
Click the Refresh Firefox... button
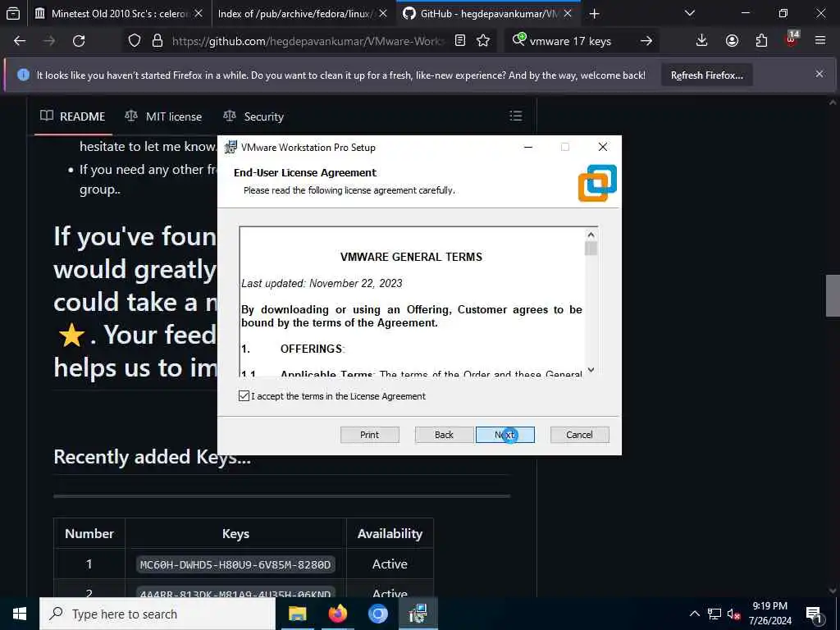click(706, 75)
